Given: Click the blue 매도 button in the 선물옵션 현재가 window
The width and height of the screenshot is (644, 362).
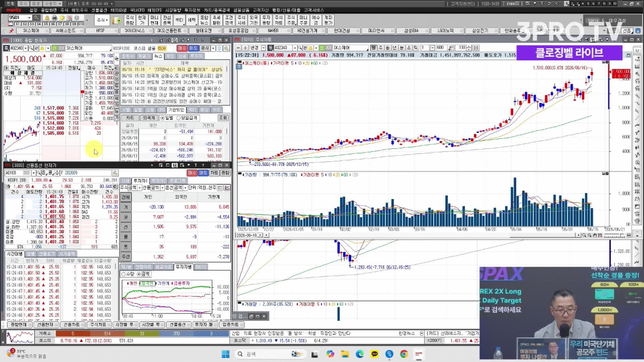Looking at the screenshot, I should (203, 173).
